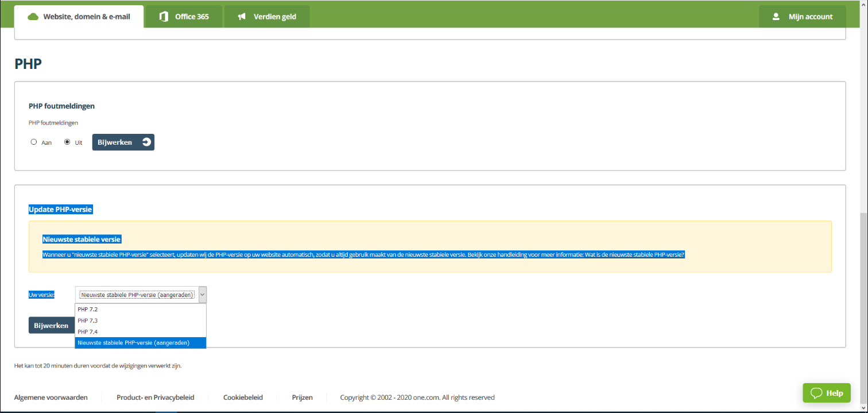Click the PHP foutmeldingen section heading
Image resolution: width=868 pixels, height=413 pixels.
point(61,106)
